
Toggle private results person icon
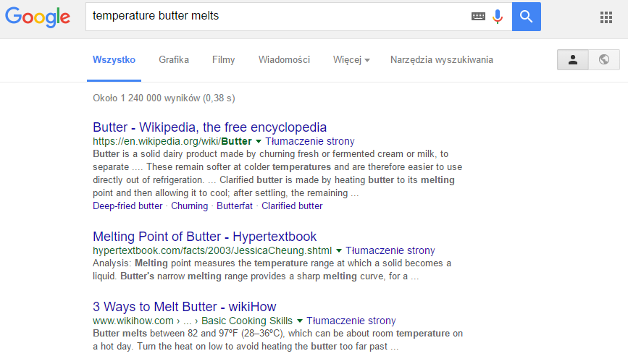coord(573,60)
